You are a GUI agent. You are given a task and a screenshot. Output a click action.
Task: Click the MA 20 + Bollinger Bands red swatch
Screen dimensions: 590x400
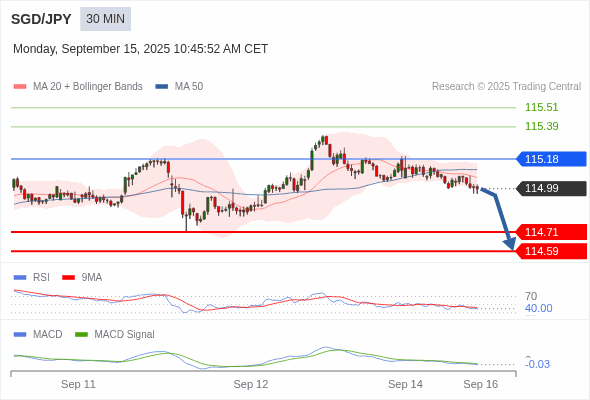[20, 87]
